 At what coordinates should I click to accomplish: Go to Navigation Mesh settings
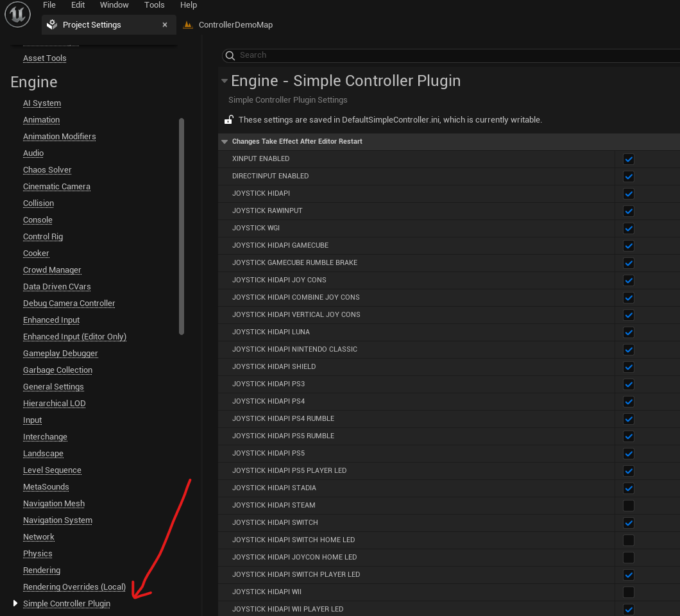pos(54,504)
